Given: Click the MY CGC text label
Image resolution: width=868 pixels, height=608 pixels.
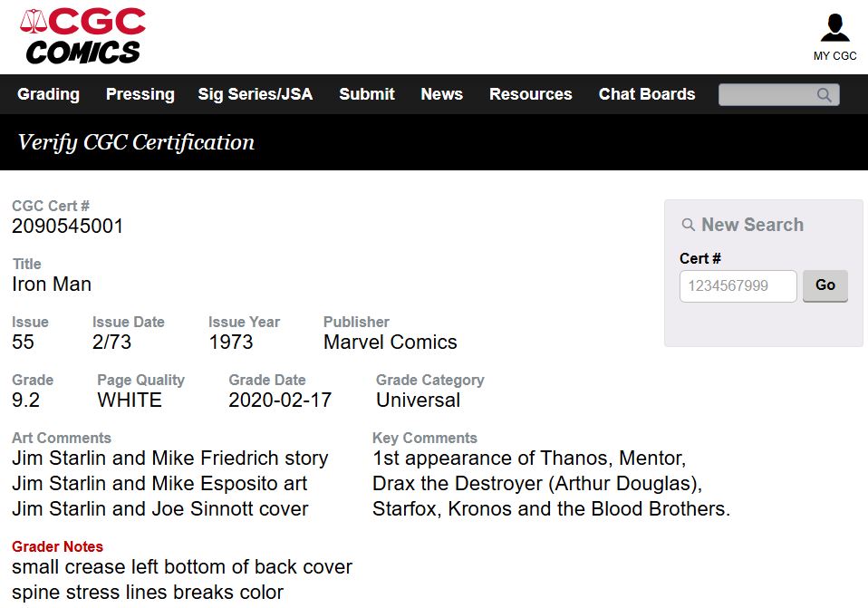Looking at the screenshot, I should tap(834, 56).
